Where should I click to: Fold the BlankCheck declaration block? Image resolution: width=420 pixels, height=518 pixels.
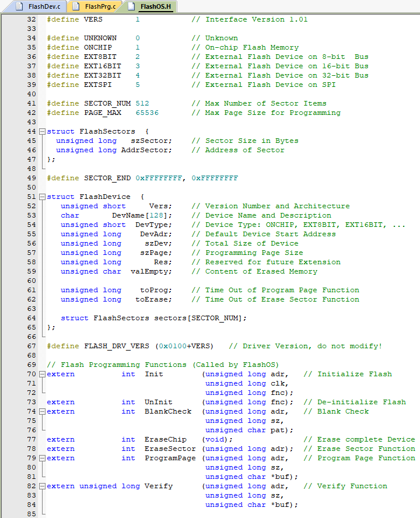pos(42,411)
